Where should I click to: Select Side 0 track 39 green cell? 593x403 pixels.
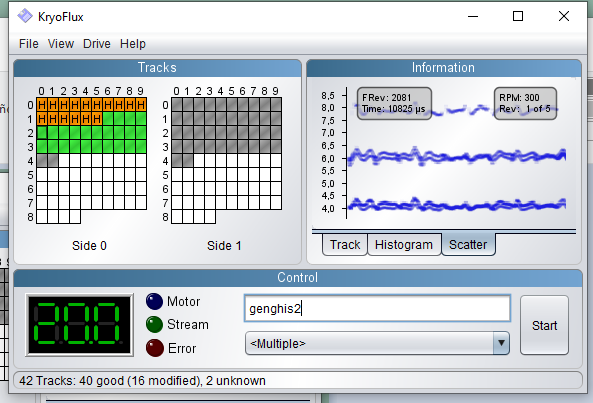tap(141, 147)
